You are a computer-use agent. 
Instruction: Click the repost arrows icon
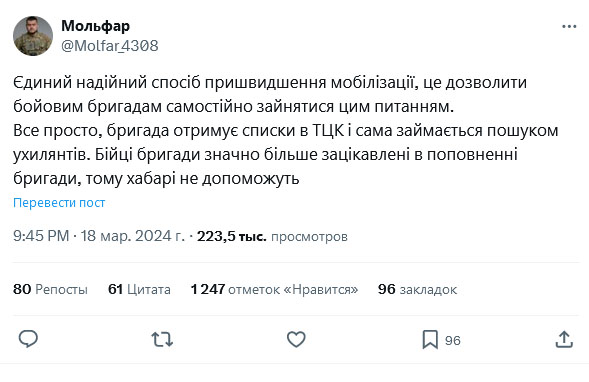tap(162, 339)
